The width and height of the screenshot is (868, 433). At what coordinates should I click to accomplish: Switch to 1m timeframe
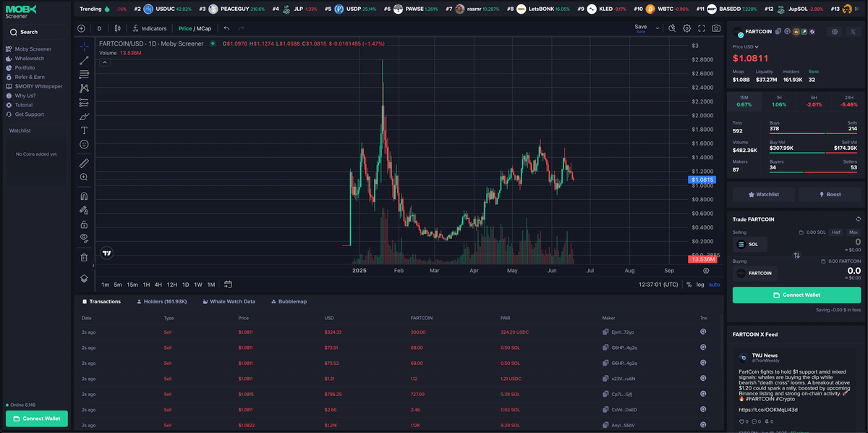click(x=105, y=285)
